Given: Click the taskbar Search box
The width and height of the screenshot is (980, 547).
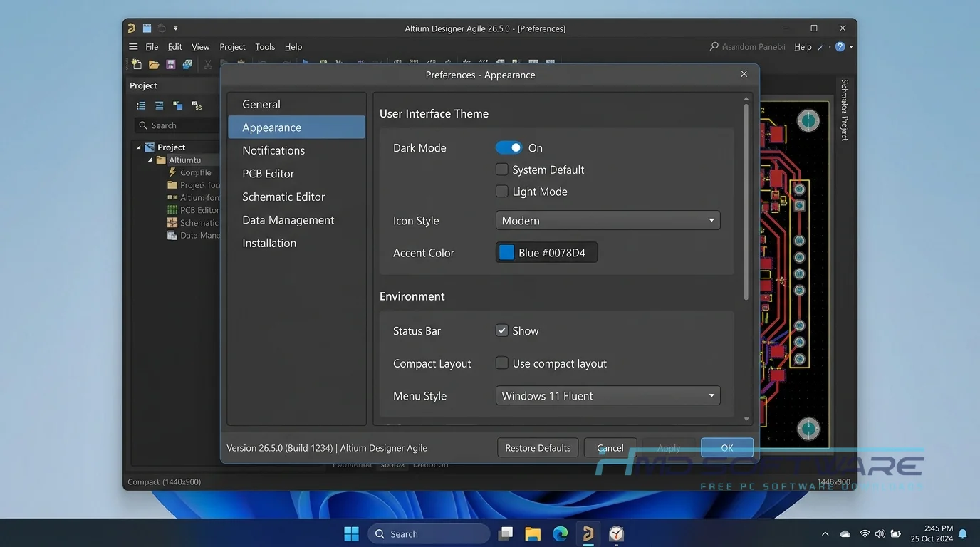Looking at the screenshot, I should point(429,533).
